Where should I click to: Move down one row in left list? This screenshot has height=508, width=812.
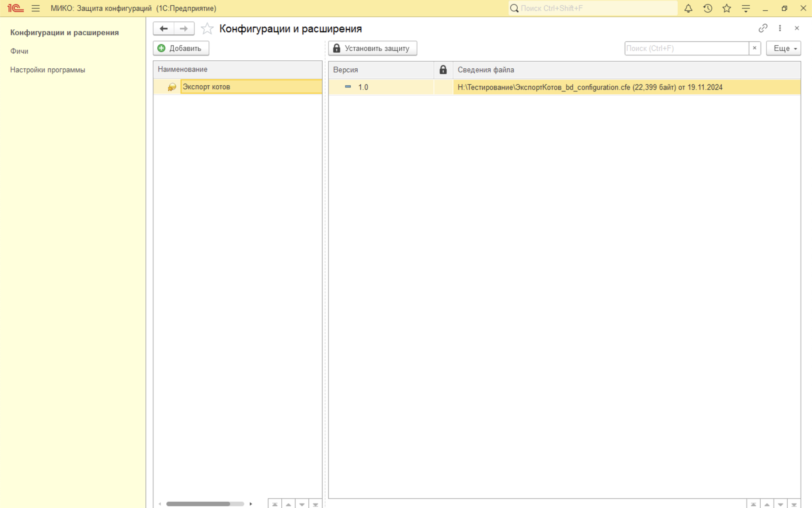pyautogui.click(x=302, y=504)
